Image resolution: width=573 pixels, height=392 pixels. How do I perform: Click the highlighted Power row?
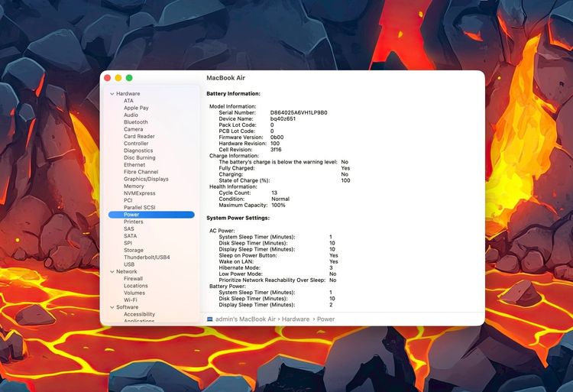click(x=151, y=215)
